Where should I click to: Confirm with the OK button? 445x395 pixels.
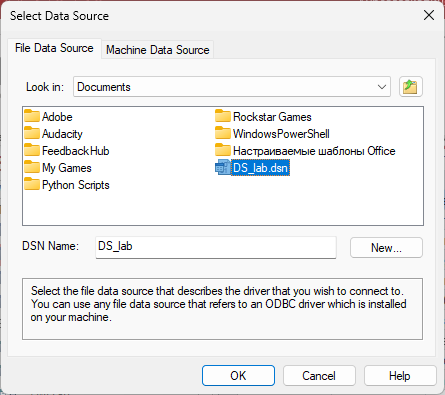(x=238, y=376)
